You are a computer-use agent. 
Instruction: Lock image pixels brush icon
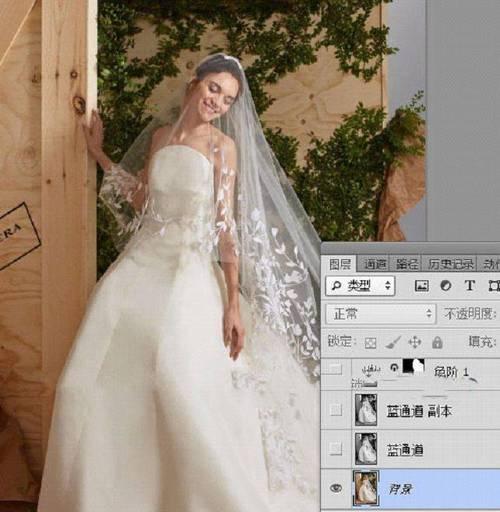tap(393, 342)
